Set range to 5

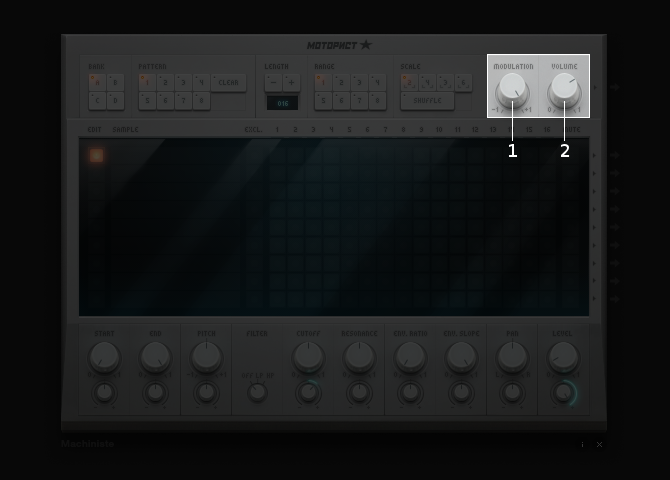(x=323, y=101)
